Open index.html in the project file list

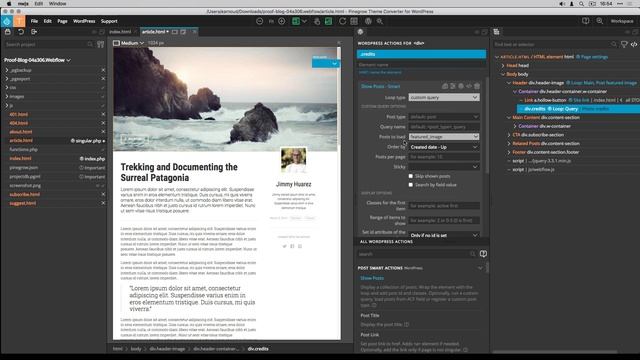(x=20, y=158)
